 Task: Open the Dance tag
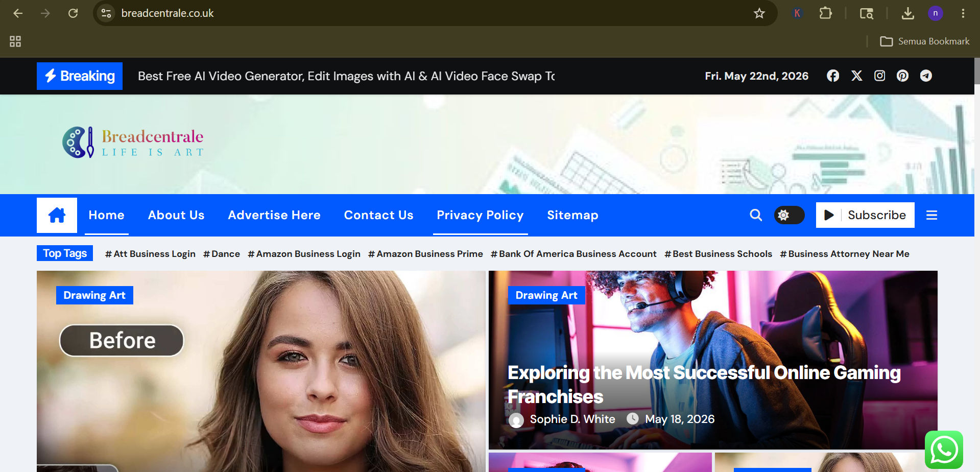(222, 254)
